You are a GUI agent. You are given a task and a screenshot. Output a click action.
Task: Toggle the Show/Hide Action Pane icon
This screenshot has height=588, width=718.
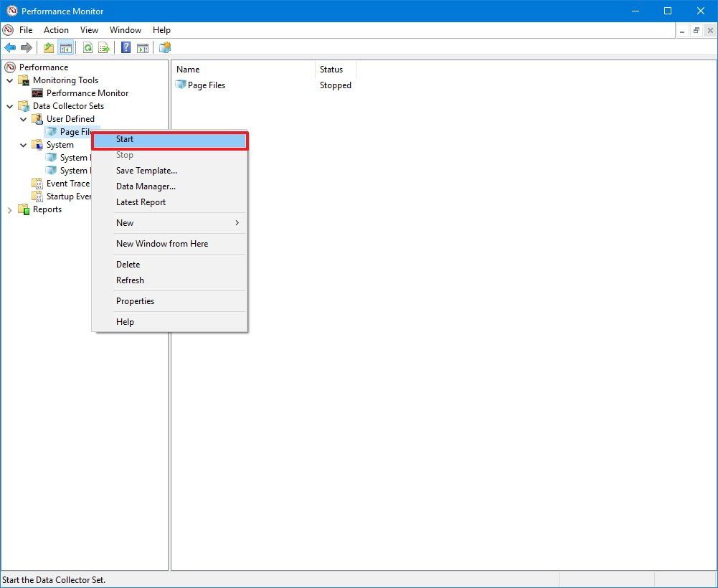point(142,47)
